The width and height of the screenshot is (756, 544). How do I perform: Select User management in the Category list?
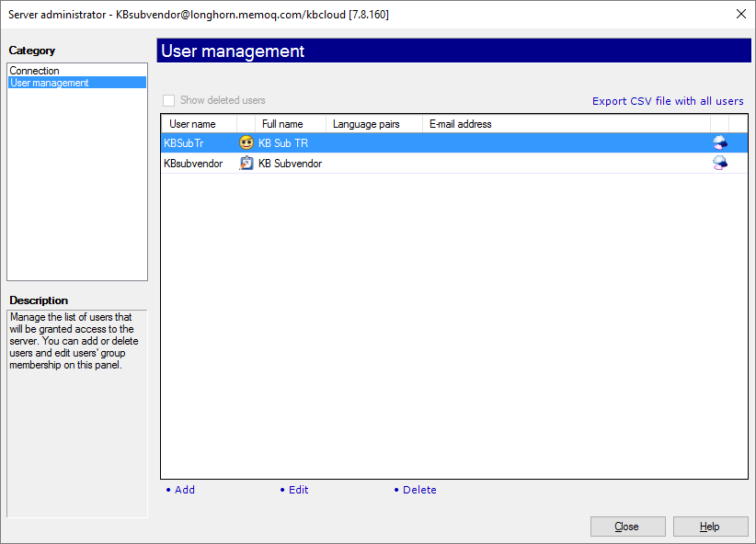click(49, 83)
